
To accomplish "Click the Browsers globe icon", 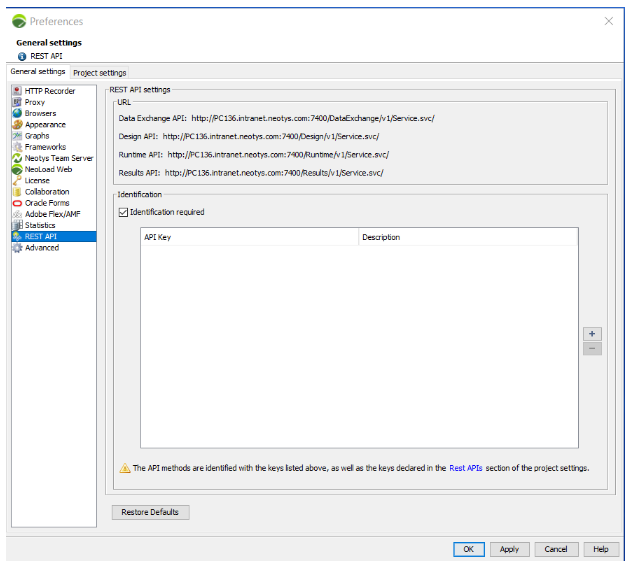I will click(17, 113).
